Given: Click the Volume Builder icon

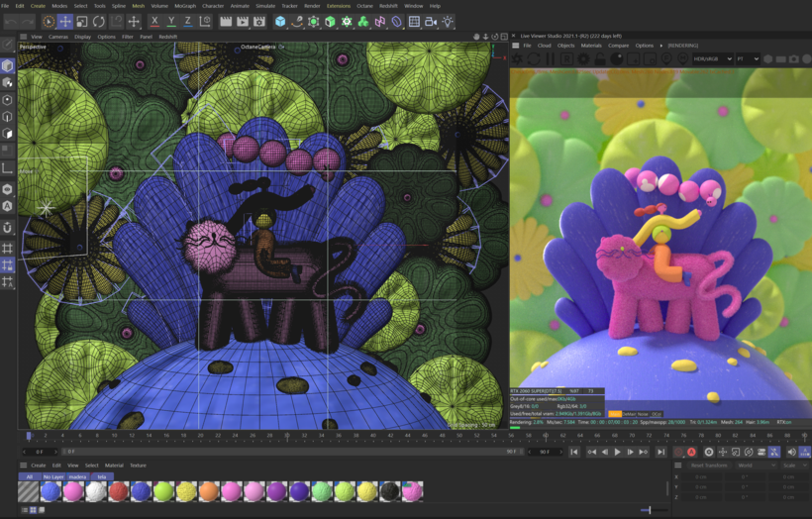Looking at the screenshot, I should pos(363,22).
